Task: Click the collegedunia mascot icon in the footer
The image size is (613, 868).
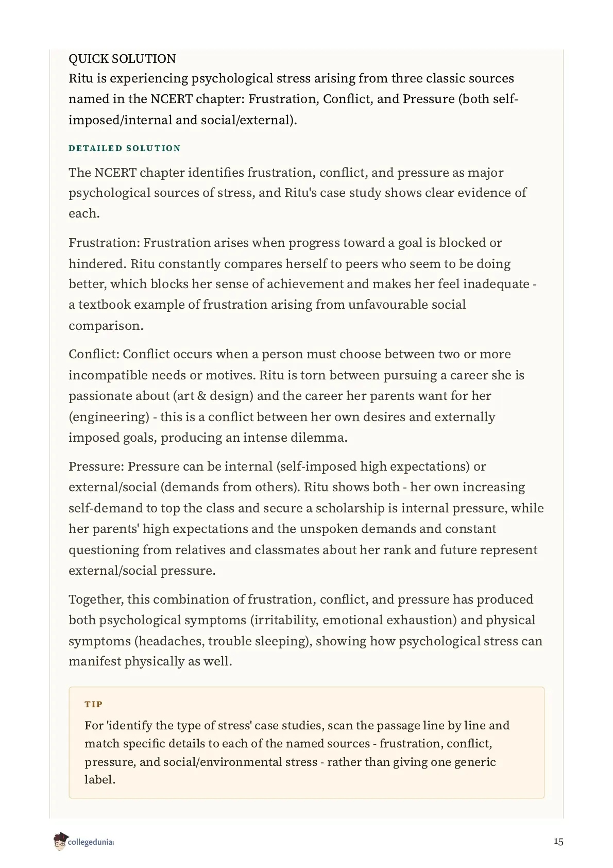Action: coord(59,841)
